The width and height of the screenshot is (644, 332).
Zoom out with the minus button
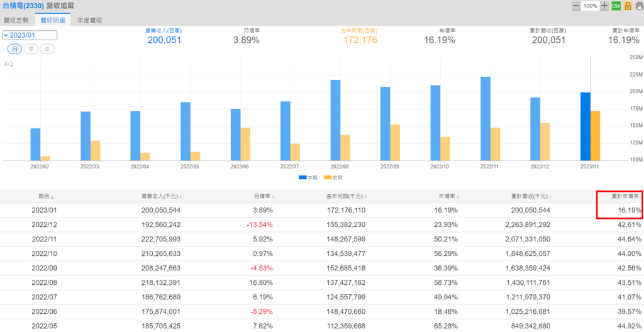coord(576,6)
